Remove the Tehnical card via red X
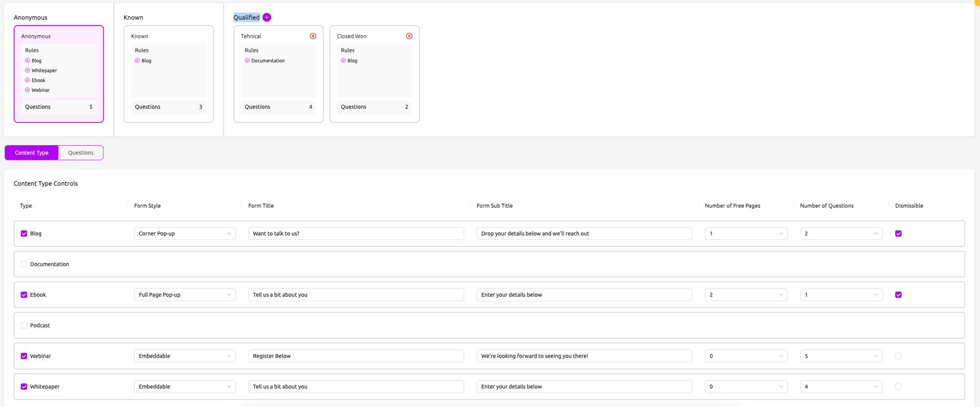Screen dimensions: 980x407 [x=313, y=36]
